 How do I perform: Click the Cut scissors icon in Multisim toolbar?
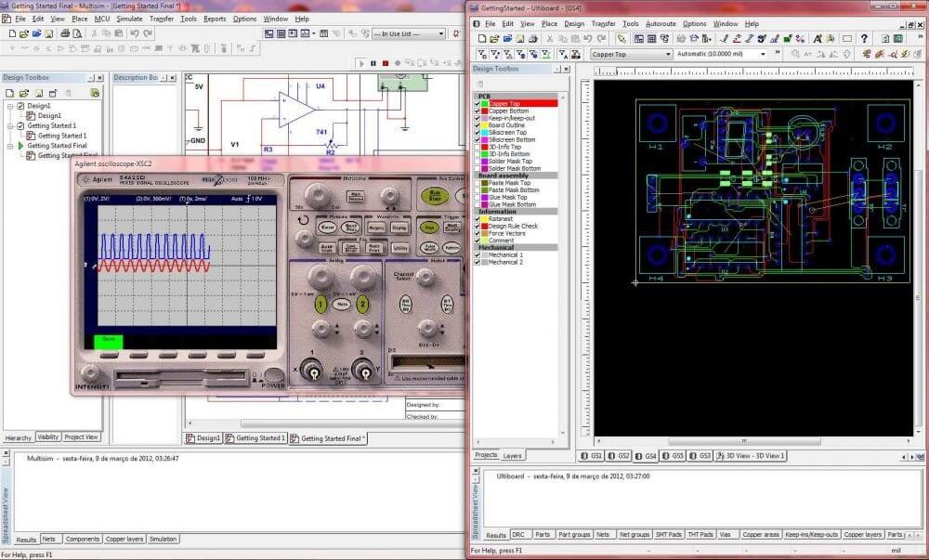(x=95, y=33)
